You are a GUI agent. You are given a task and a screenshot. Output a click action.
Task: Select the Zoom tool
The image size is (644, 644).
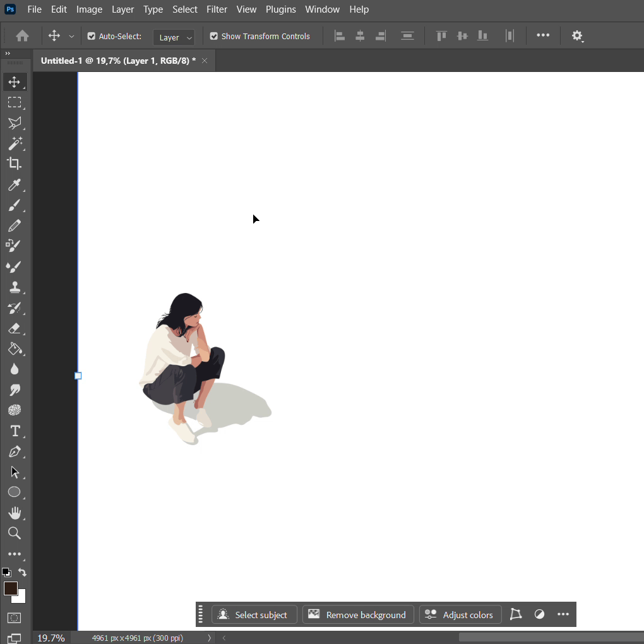(14, 534)
